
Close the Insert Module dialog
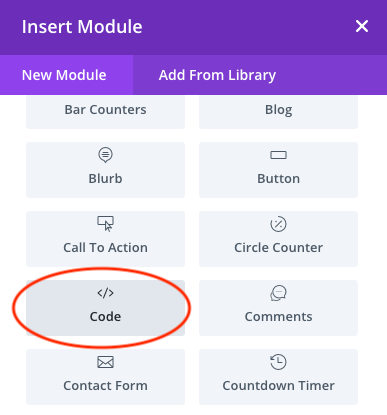coord(362,26)
